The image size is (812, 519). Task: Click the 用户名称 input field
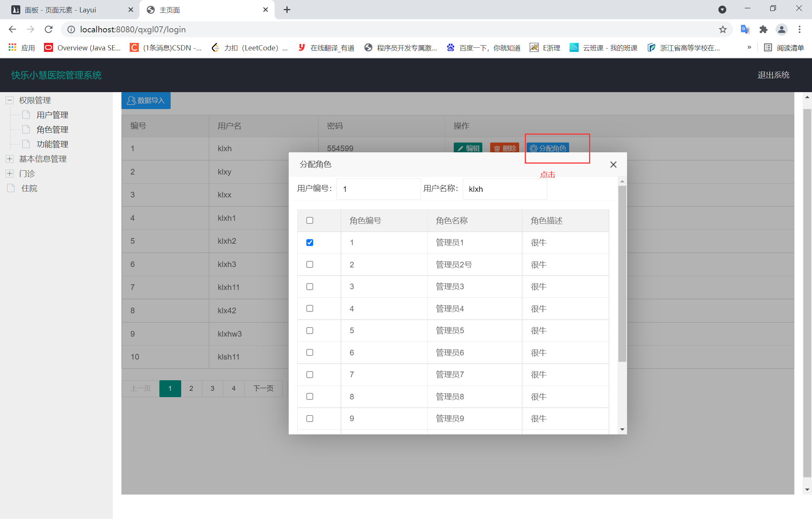tap(504, 189)
